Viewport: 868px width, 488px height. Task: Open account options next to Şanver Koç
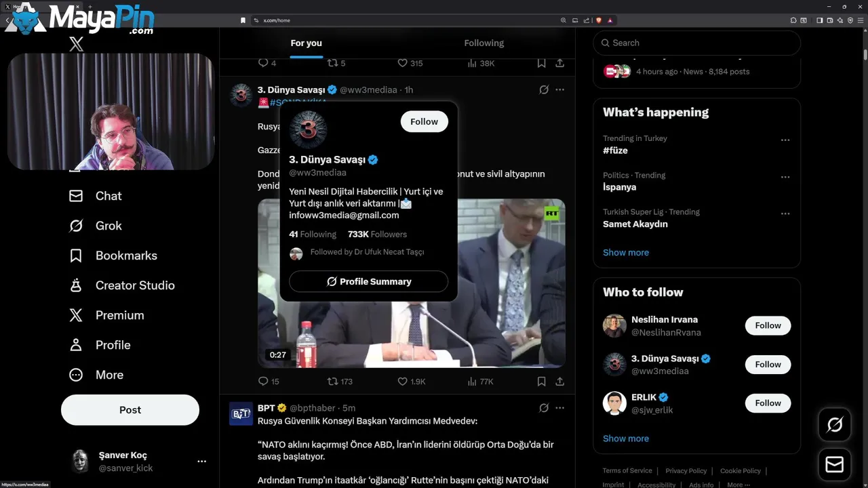click(201, 461)
